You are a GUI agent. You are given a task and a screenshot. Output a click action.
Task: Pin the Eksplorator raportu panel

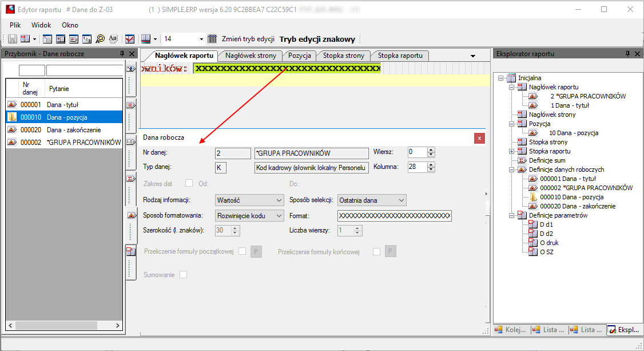(x=627, y=54)
